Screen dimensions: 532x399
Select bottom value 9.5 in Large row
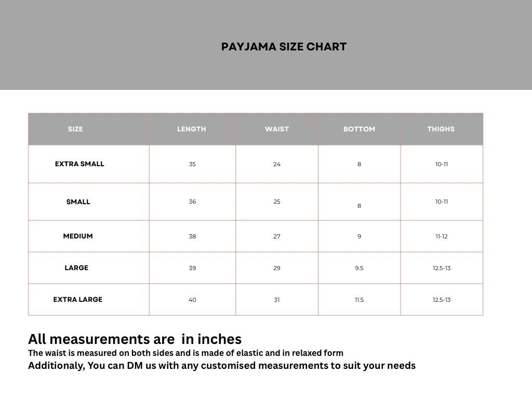coord(359,268)
